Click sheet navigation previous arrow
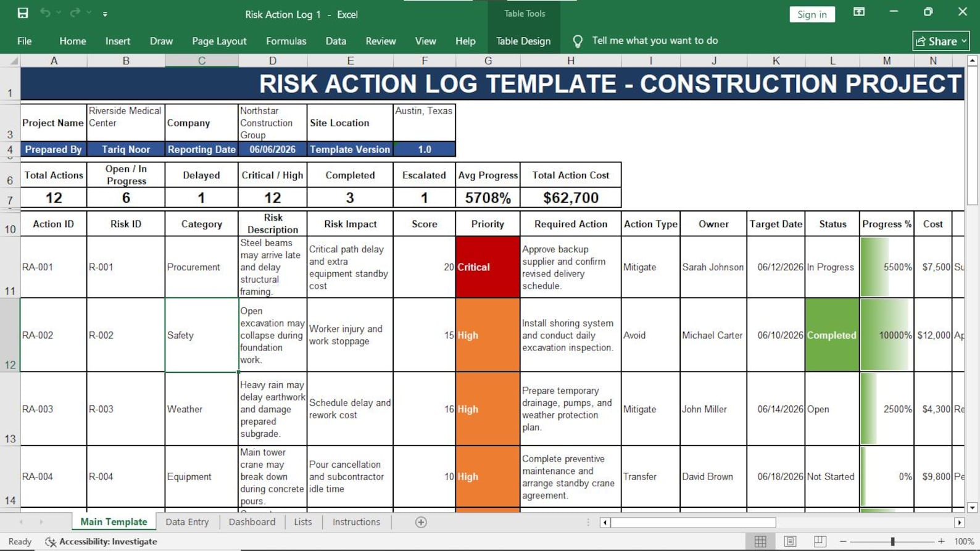The width and height of the screenshot is (980, 551). [21, 522]
